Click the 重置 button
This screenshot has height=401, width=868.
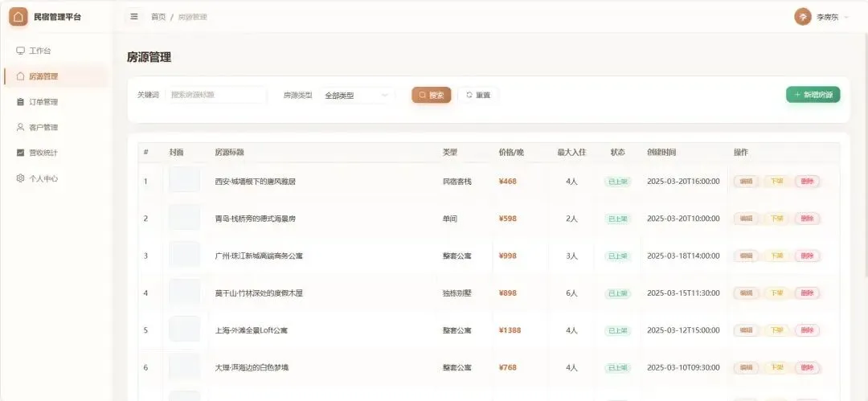pyautogui.click(x=477, y=96)
